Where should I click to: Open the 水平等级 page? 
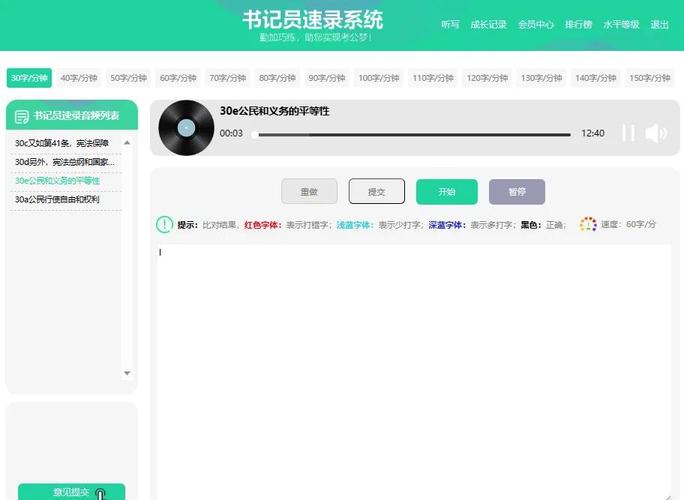pyautogui.click(x=621, y=24)
